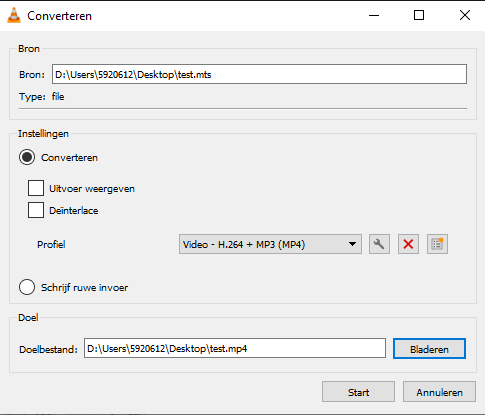Minimize the Converteren window
485x415 pixels.
(374, 15)
